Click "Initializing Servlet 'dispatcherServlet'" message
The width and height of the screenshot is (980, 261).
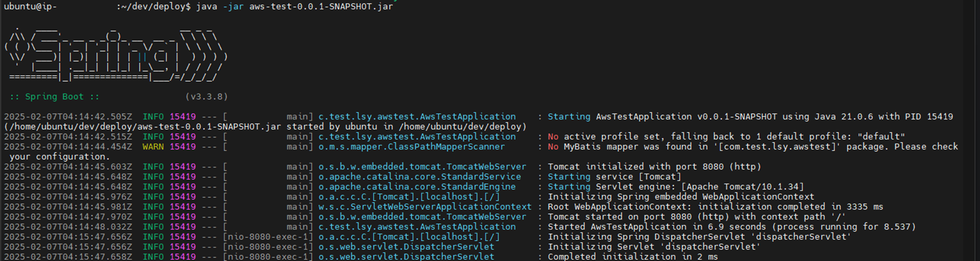pyautogui.click(x=654, y=247)
